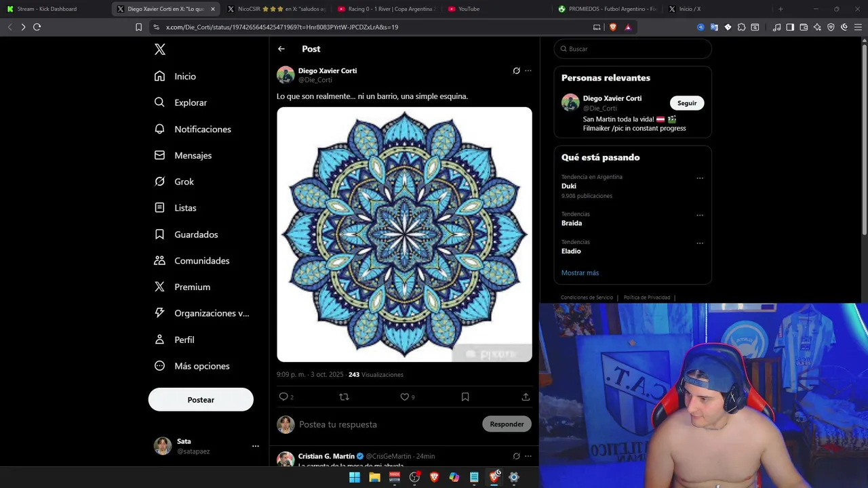Image resolution: width=868 pixels, height=488 pixels.
Task: Open the Leo AI sparkle icon
Action: tap(817, 27)
